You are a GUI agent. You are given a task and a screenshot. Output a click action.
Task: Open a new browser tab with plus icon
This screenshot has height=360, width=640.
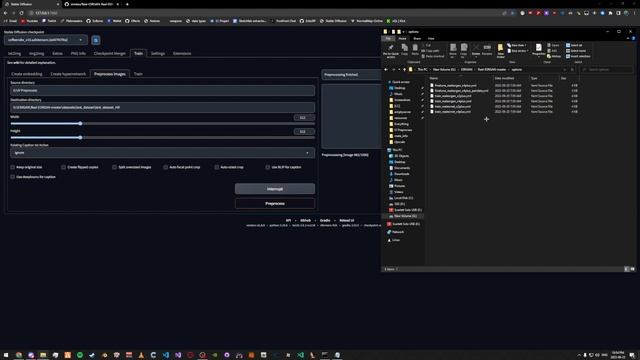[x=127, y=4]
